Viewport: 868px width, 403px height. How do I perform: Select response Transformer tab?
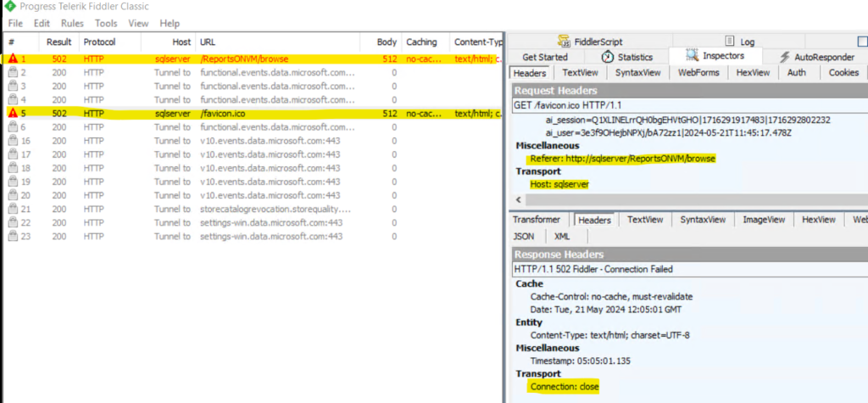[536, 220]
